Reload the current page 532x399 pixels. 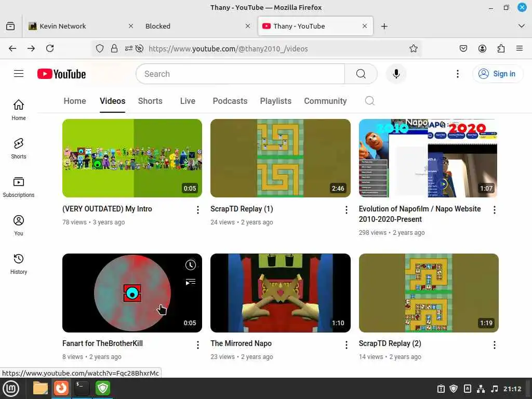50,48
